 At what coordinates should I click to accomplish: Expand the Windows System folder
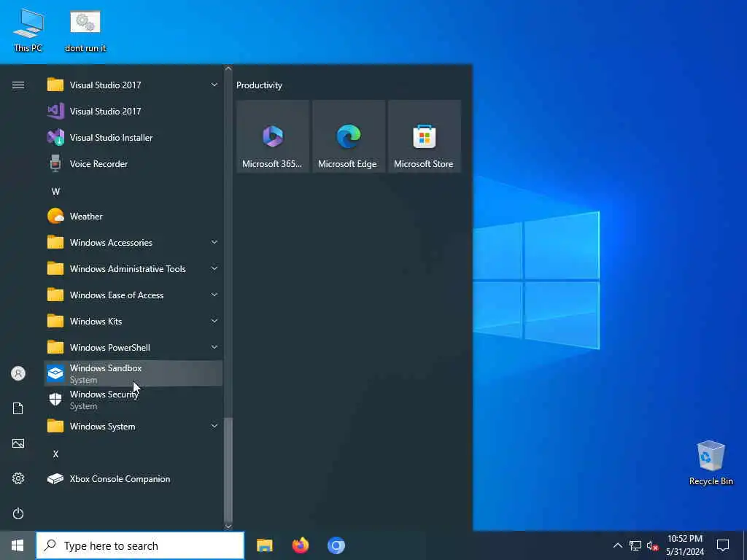tap(133, 426)
